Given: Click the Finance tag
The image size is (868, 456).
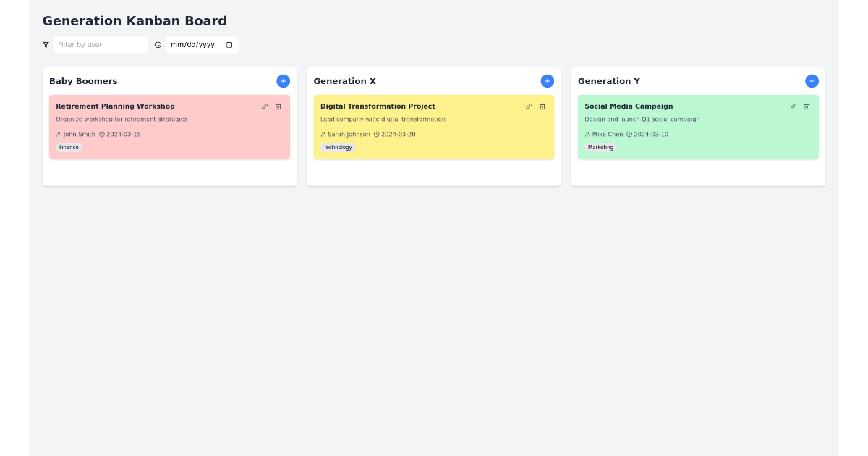Looking at the screenshot, I should (x=68, y=147).
